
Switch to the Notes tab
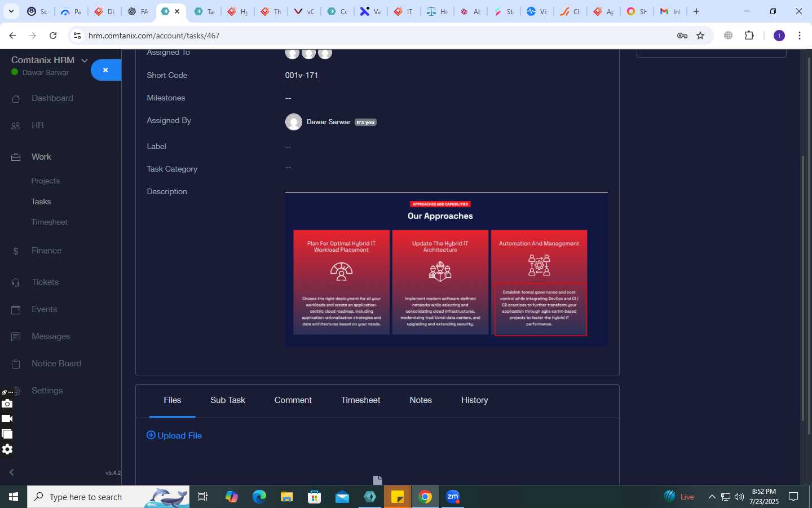click(421, 400)
